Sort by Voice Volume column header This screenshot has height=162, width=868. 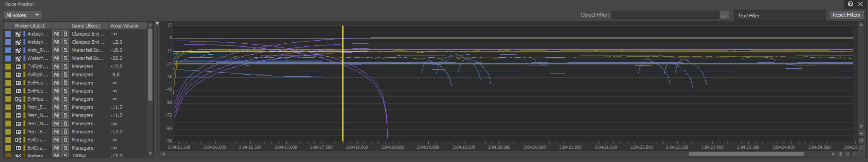(x=124, y=25)
